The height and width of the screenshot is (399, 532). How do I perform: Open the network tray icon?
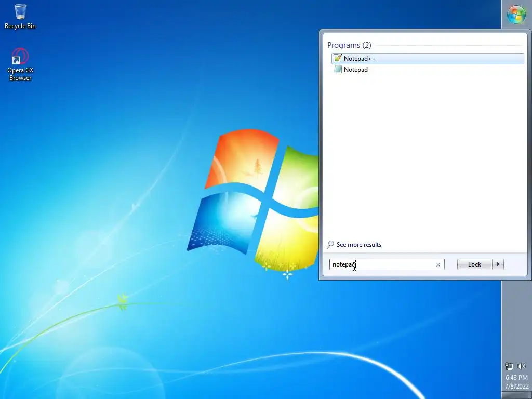(509, 366)
